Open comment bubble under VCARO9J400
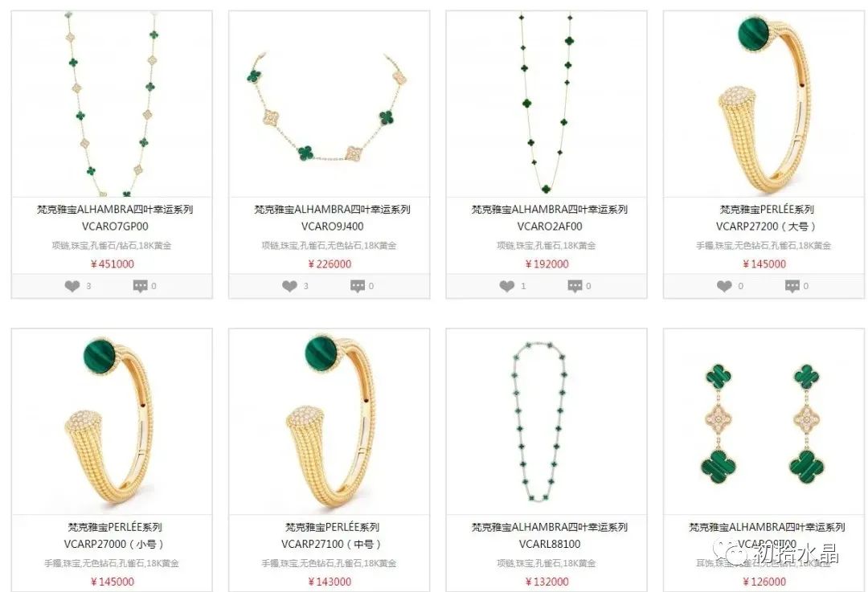Viewport: 868px width, 592px height. point(358,286)
